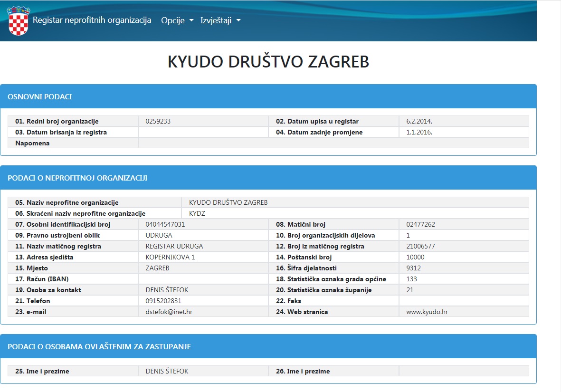Click the last change date 1.1.2016. value
This screenshot has height=392, width=561.
419,132
